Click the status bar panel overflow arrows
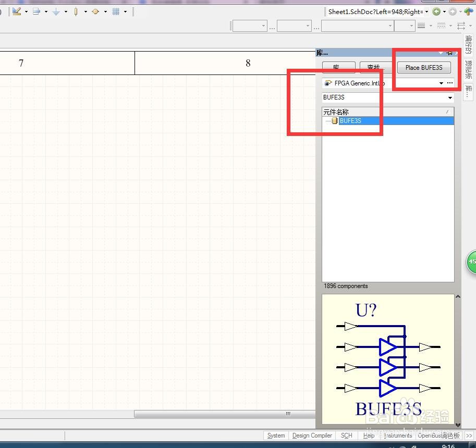This screenshot has height=448, width=476. click(x=469, y=435)
